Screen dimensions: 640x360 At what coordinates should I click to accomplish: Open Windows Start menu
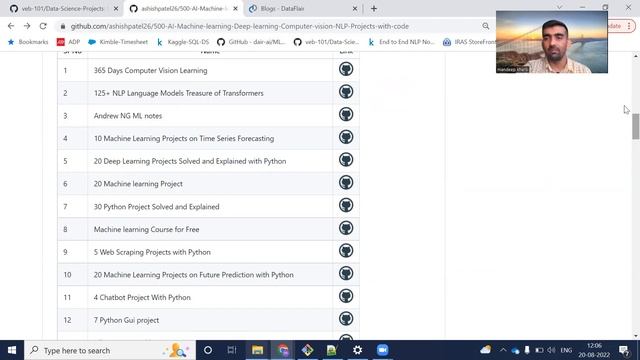point(12,350)
